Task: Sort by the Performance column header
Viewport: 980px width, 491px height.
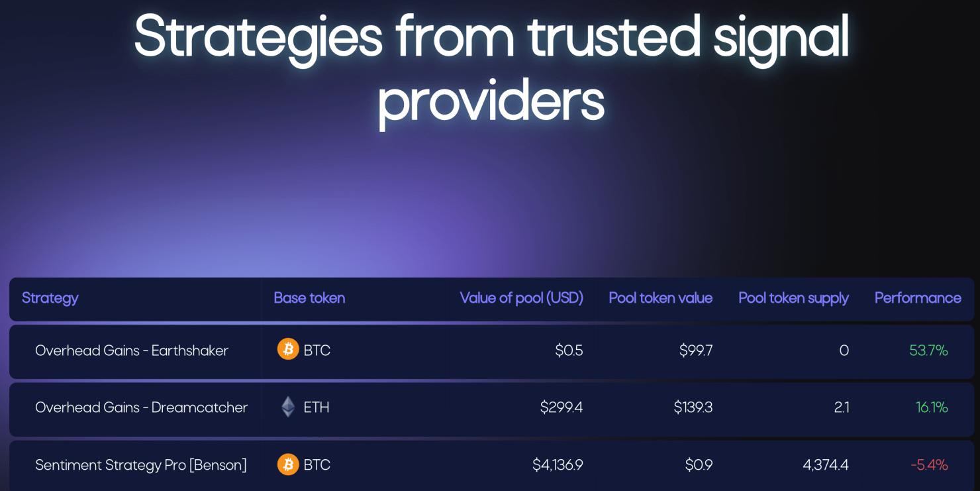Action: (x=917, y=298)
